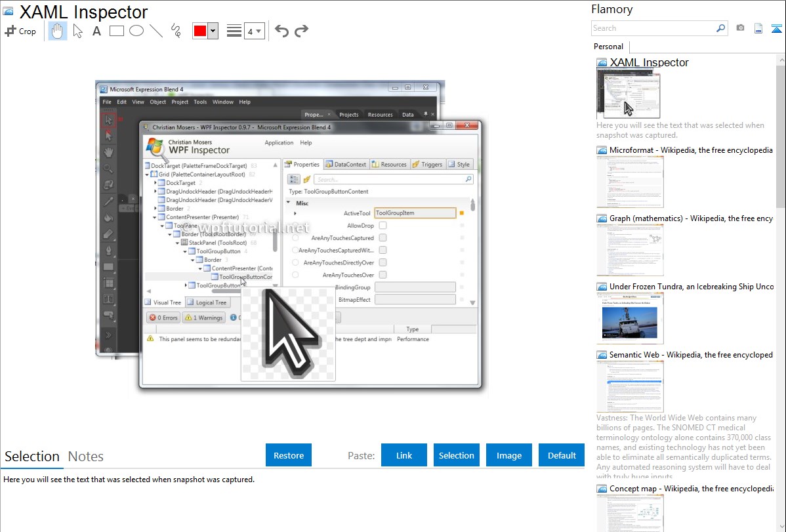Image resolution: width=786 pixels, height=532 pixels.
Task: Click the Restore button
Action: pyautogui.click(x=289, y=455)
